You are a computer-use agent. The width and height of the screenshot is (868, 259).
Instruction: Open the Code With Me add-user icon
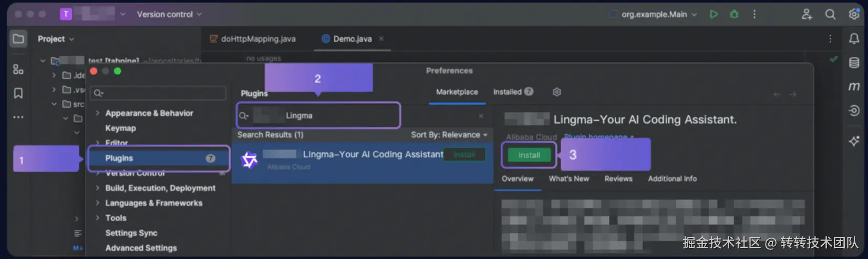[x=807, y=14]
